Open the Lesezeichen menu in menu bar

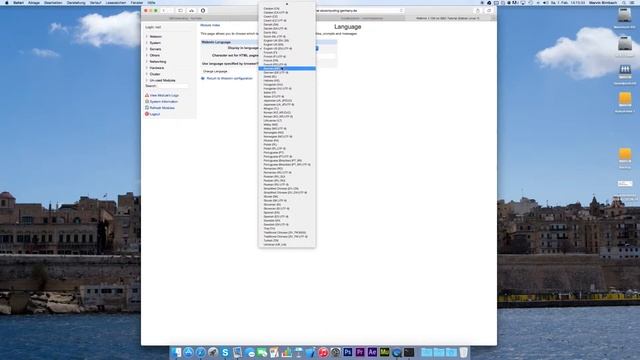(116, 2)
